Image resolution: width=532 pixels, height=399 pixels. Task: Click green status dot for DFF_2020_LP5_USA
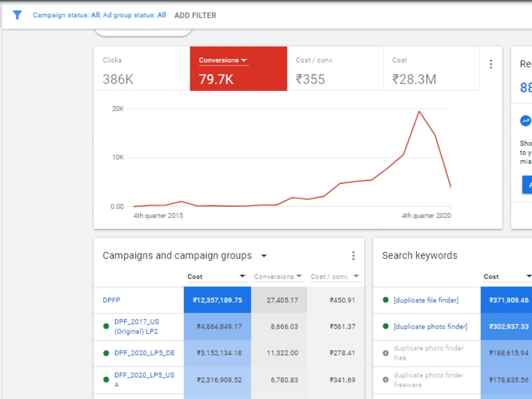pyautogui.click(x=106, y=380)
